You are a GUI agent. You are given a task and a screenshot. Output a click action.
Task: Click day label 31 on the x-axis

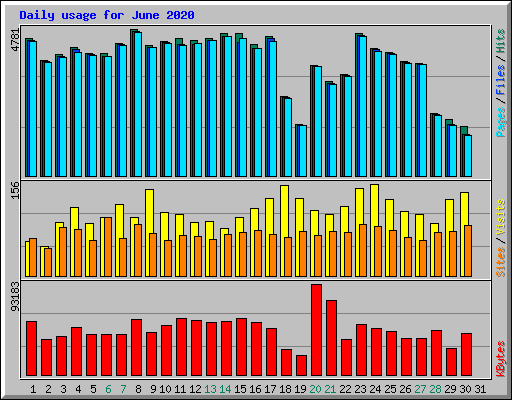pos(480,389)
